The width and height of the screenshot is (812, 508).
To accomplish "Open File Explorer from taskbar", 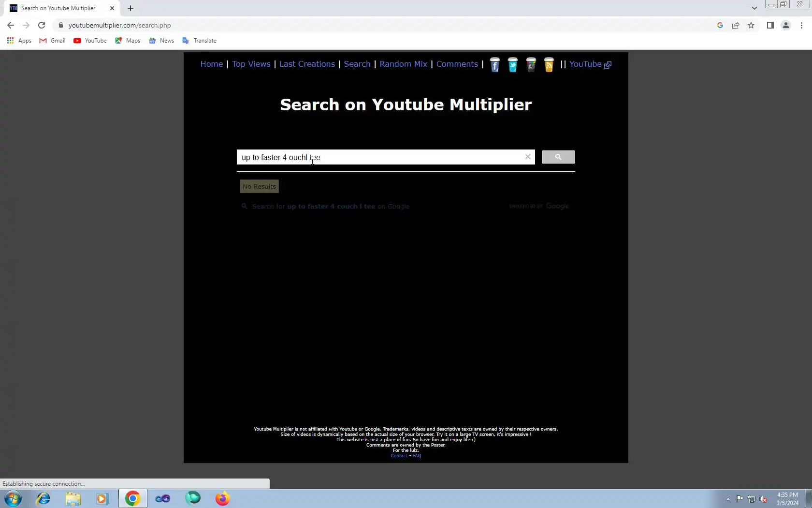I will (73, 498).
